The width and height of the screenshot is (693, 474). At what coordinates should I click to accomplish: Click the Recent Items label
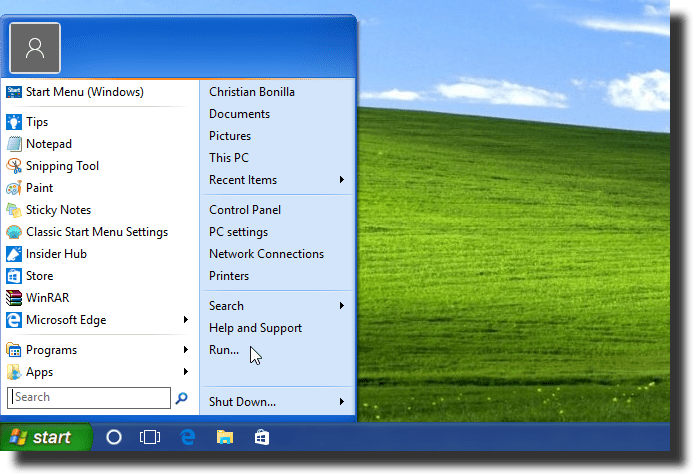click(x=243, y=180)
